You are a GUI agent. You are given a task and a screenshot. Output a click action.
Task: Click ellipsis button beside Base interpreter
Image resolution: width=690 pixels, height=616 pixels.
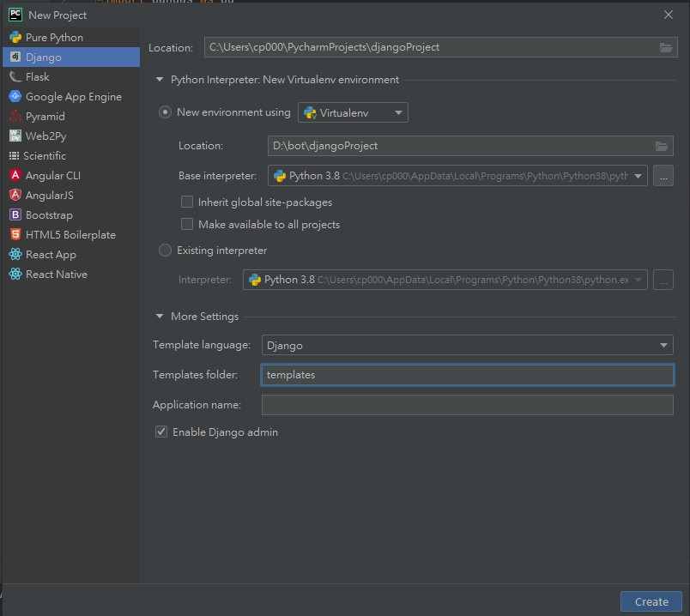coord(663,176)
